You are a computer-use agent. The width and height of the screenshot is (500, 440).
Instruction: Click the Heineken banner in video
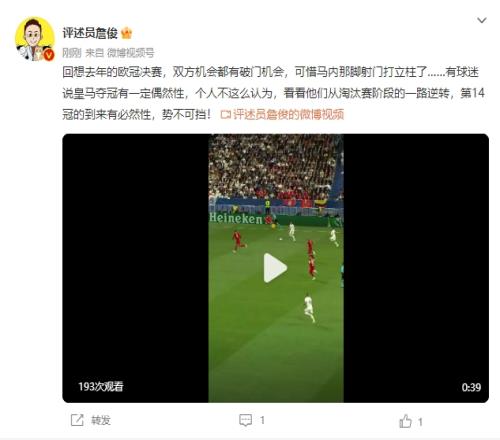coord(236,218)
